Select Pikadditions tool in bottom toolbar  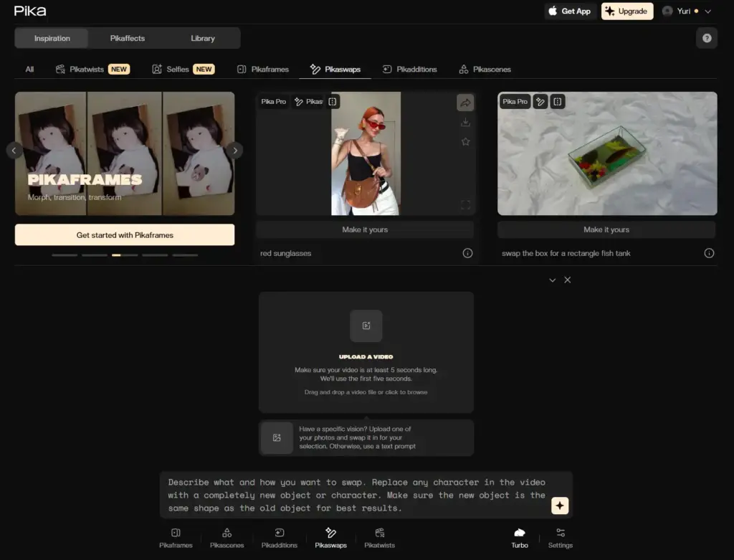point(279,538)
